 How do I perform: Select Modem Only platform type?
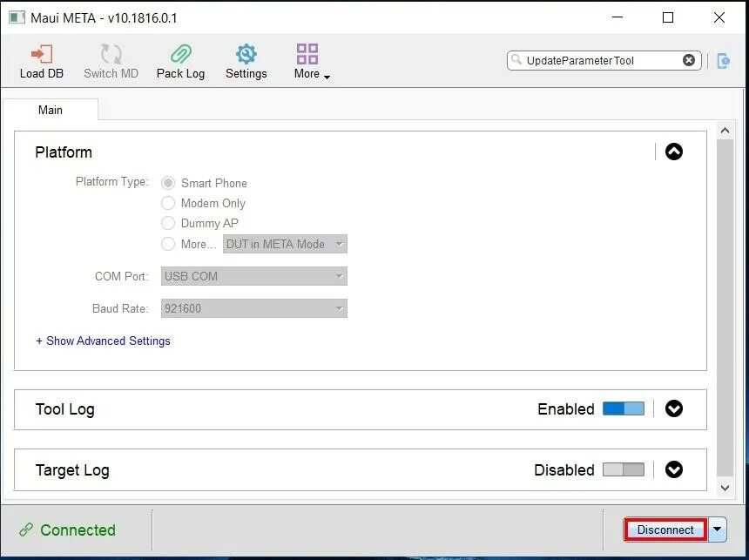coord(168,203)
